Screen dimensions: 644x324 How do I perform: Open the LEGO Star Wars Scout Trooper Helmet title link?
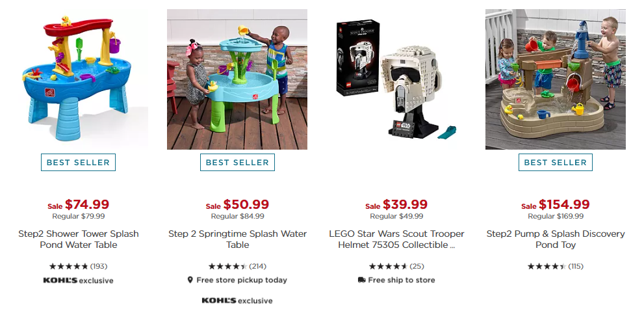(x=396, y=239)
